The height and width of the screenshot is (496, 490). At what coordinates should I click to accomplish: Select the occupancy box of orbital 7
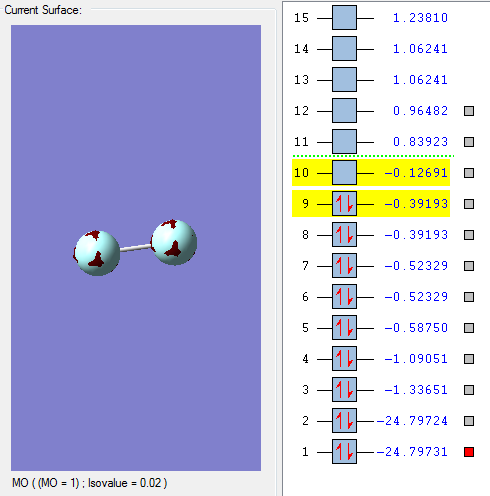coord(344,266)
